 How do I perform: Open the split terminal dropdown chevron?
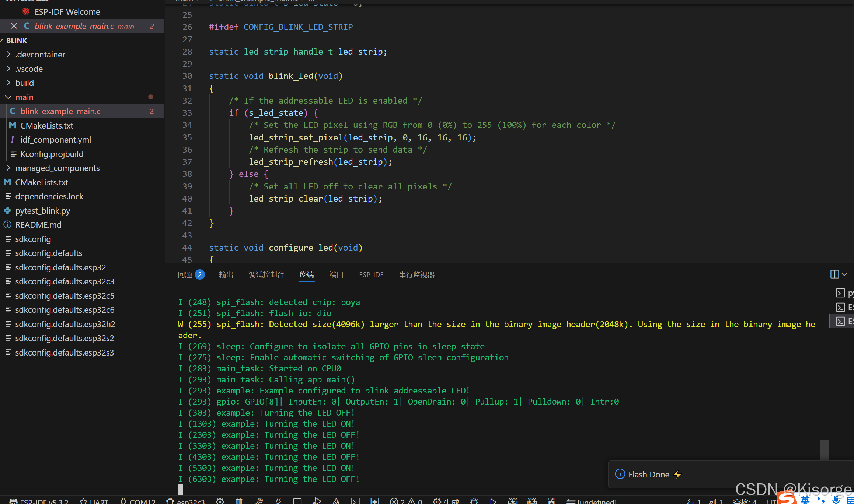coord(844,274)
